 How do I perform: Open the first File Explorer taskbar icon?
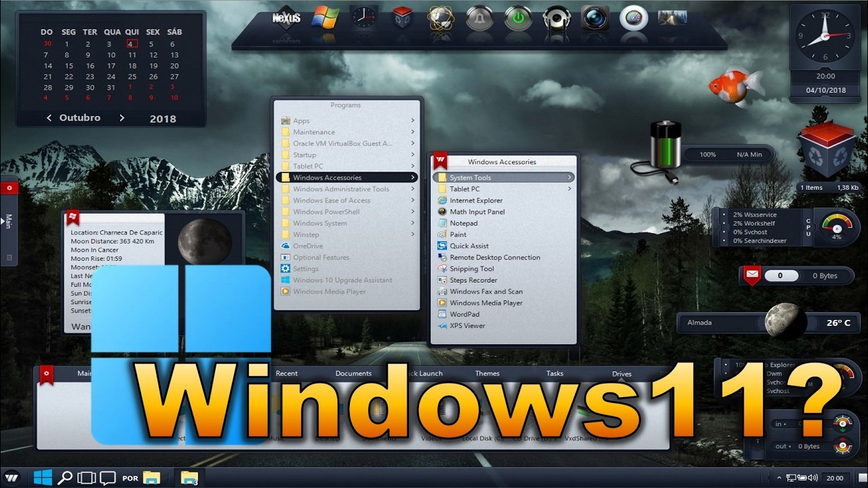tap(151, 478)
